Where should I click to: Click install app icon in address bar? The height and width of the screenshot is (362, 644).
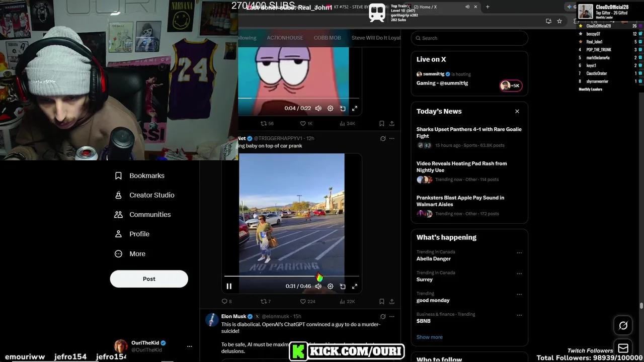[548, 21]
